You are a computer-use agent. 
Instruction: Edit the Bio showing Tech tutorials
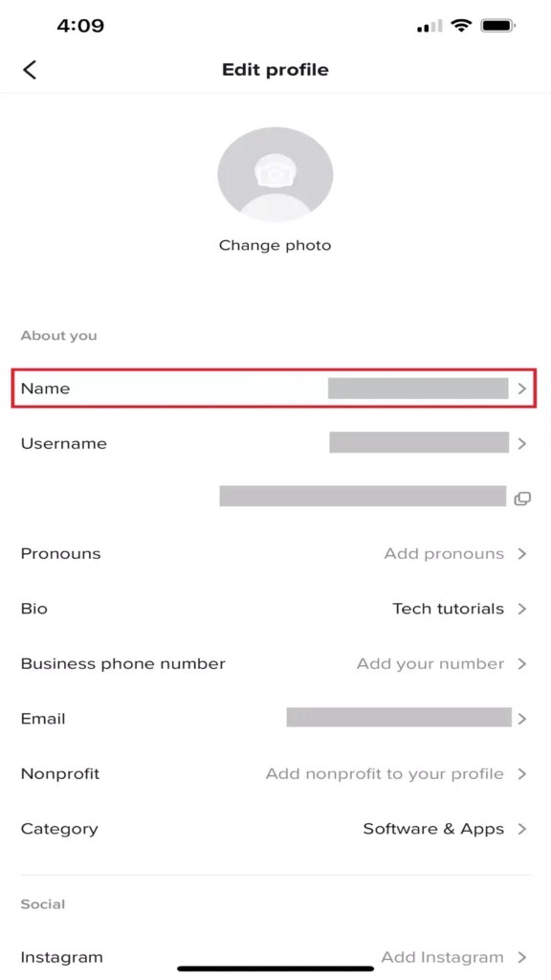tap(447, 609)
